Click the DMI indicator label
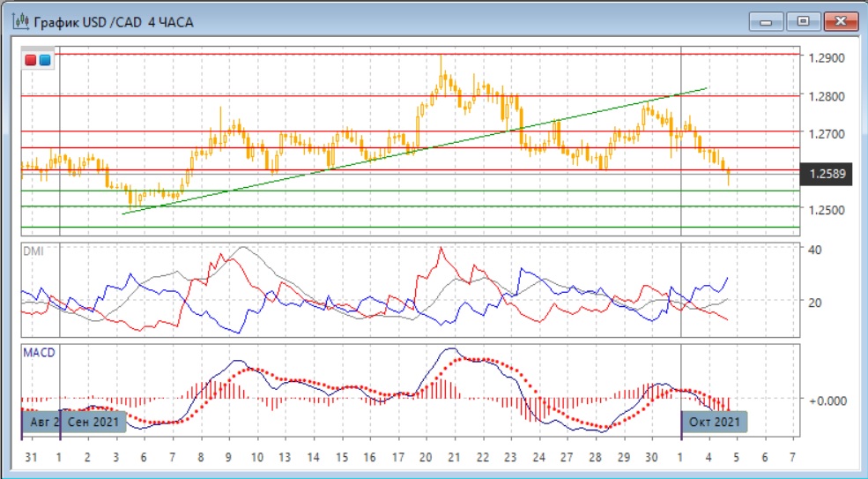The width and height of the screenshot is (868, 479). (33, 251)
